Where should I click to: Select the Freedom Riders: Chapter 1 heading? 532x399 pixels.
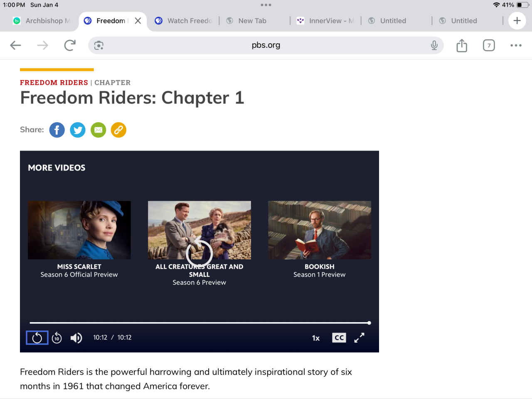click(x=132, y=98)
